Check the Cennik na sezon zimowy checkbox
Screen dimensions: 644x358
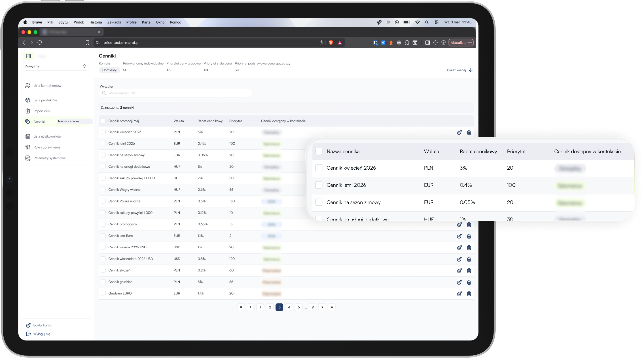[103, 155]
